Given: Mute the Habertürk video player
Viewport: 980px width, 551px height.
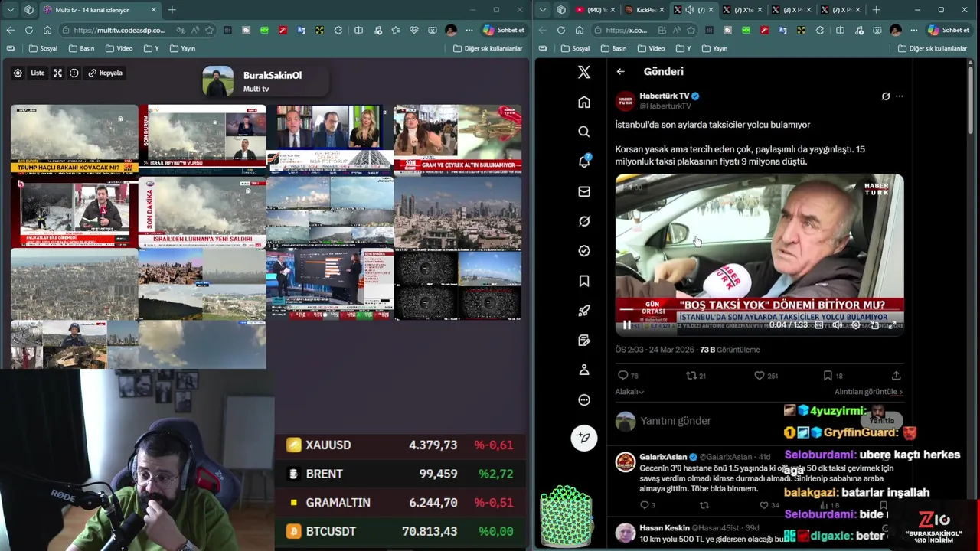Looking at the screenshot, I should 837,325.
